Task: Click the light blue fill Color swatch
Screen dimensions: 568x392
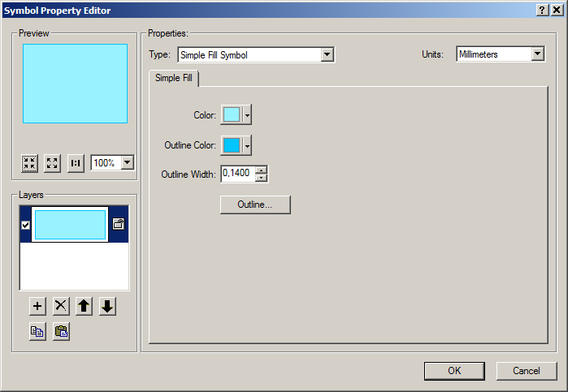Action: point(232,114)
